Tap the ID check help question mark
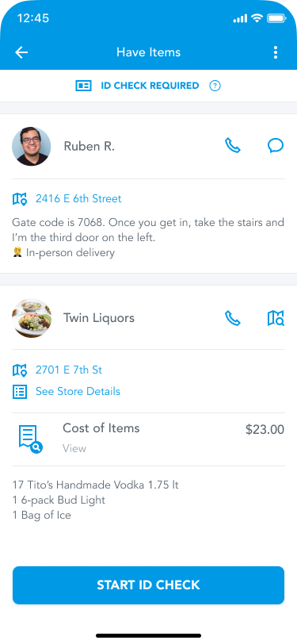297x644 pixels. coord(215,86)
